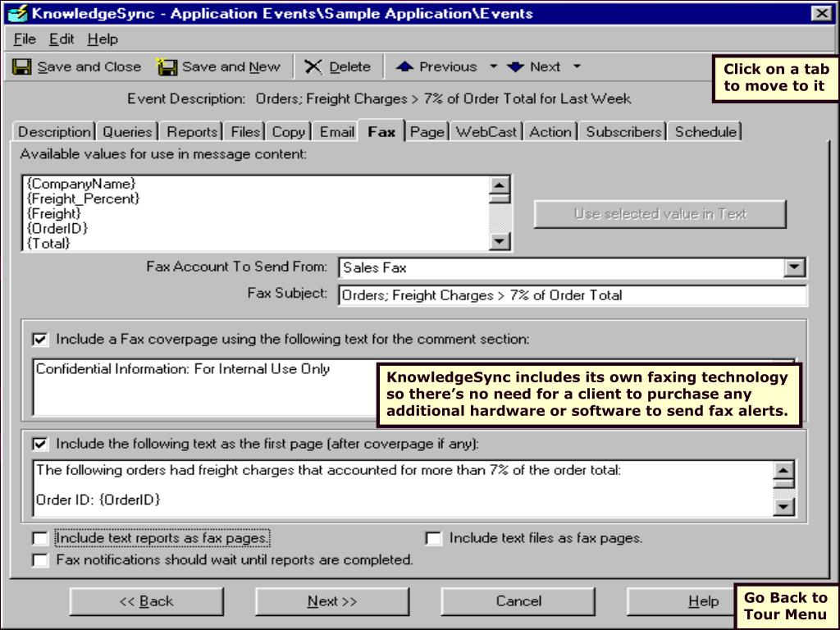Click scroll down arrow of available values list

click(500, 241)
